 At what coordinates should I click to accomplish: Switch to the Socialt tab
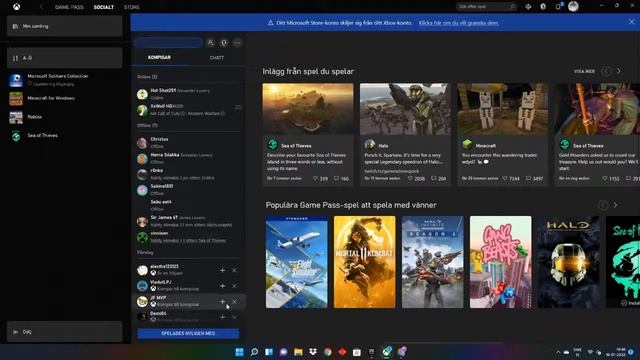point(104,7)
